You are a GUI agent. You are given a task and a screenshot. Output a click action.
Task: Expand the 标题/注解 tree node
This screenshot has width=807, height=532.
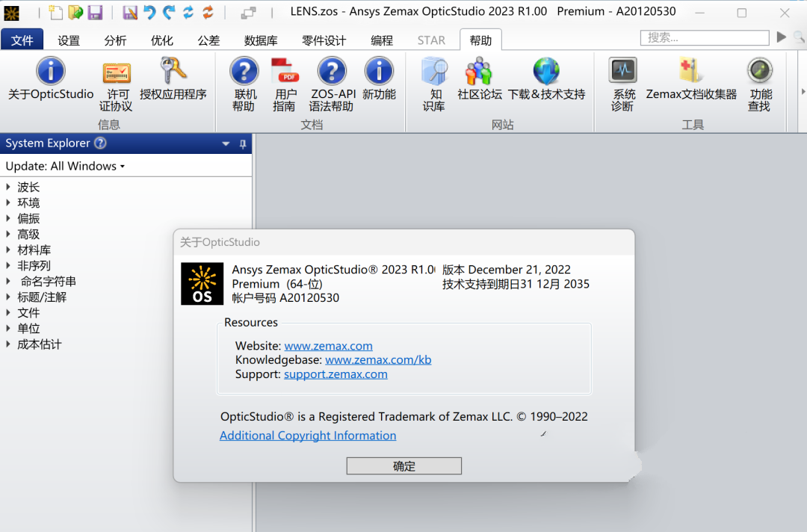point(8,297)
